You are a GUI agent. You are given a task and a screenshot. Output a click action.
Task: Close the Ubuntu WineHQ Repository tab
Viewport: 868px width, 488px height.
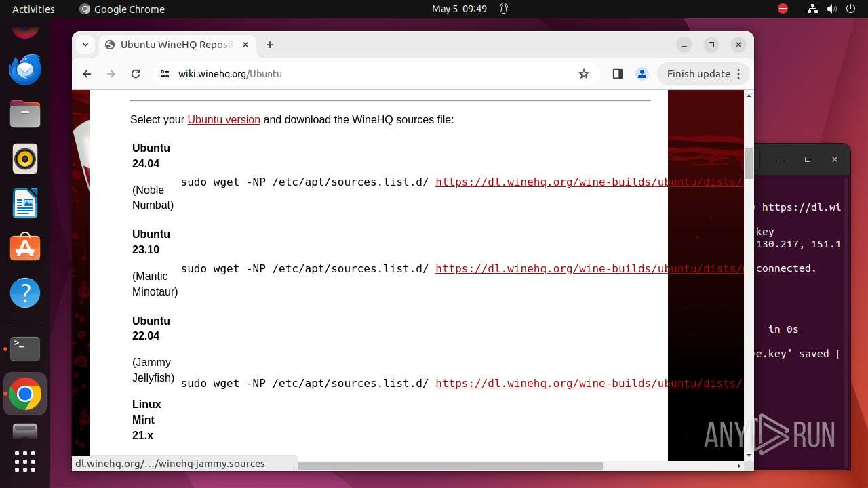point(245,45)
